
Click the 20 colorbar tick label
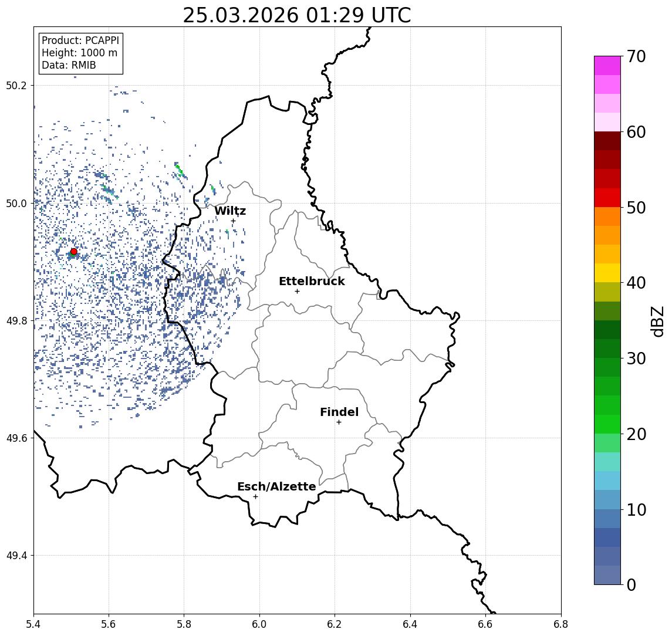[636, 434]
